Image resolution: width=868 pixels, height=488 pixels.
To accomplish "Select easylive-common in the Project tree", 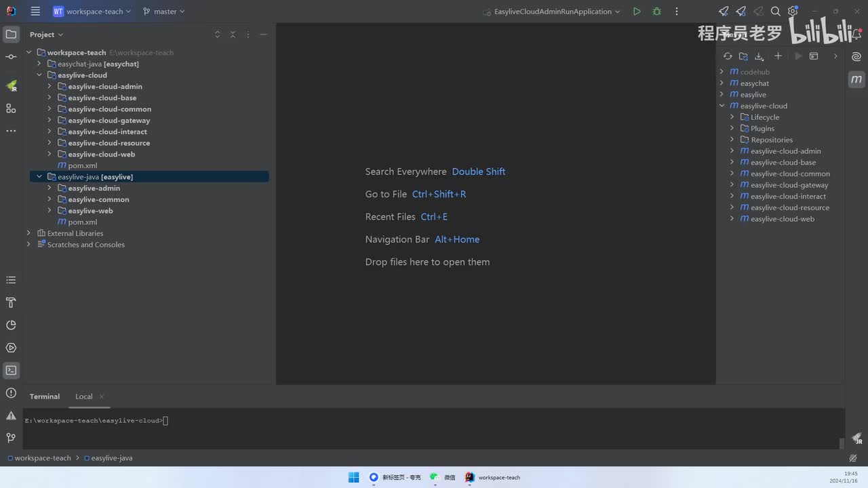I will point(98,199).
